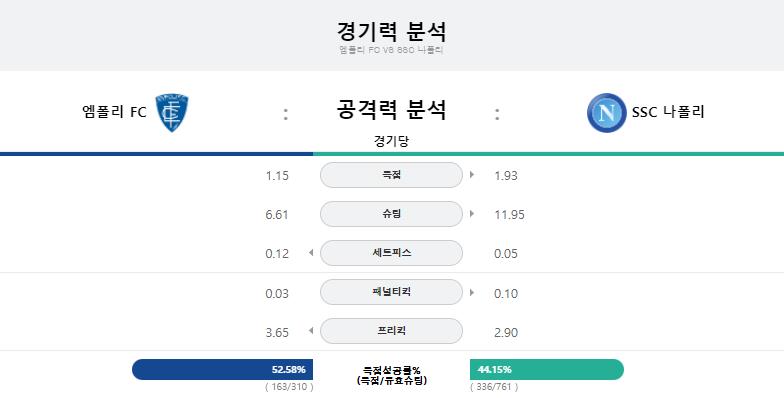Select the 프리킥 stat pill button

pos(391,331)
